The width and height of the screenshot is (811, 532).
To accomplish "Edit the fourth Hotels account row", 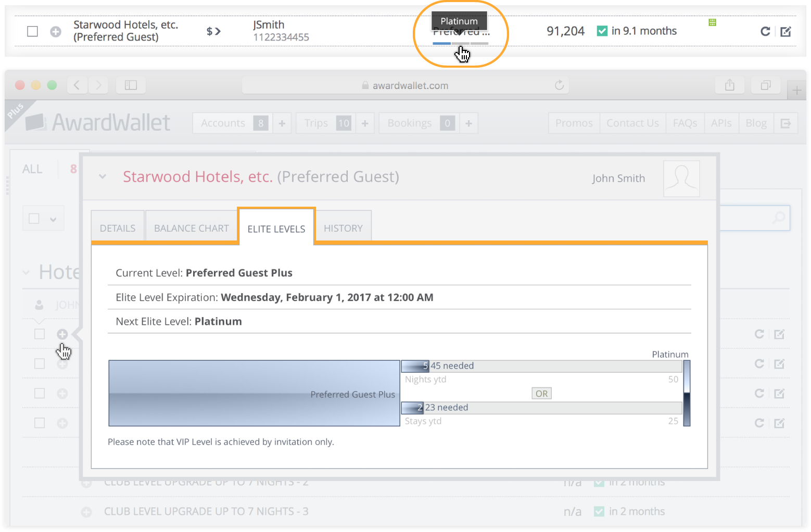I will click(x=779, y=423).
